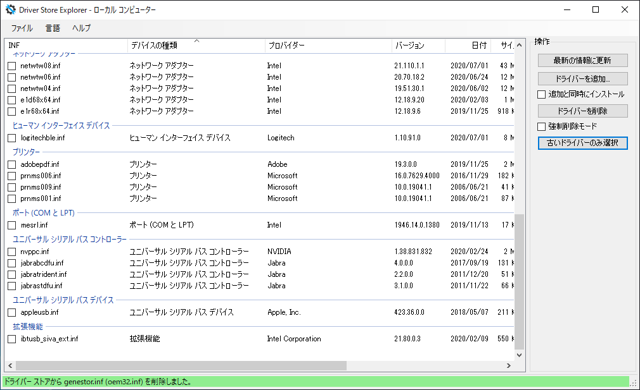Check the ibtusb_siva_ext.inf checkbox

pyautogui.click(x=12, y=339)
